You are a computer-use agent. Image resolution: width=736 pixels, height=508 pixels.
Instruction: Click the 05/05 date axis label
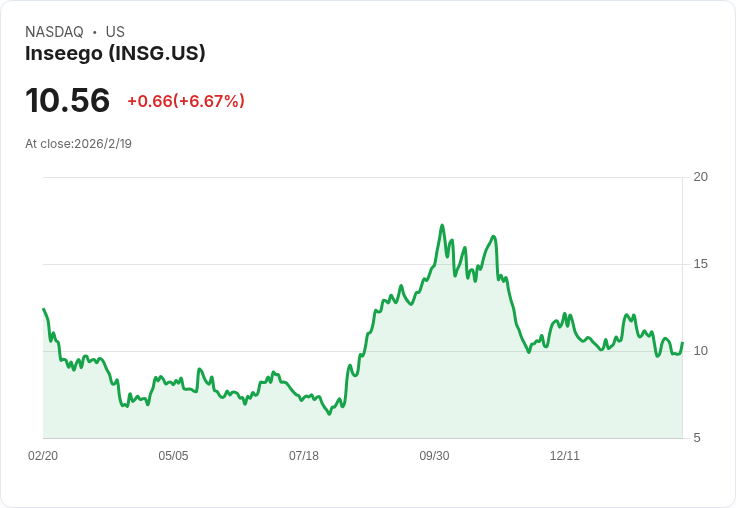point(173,456)
